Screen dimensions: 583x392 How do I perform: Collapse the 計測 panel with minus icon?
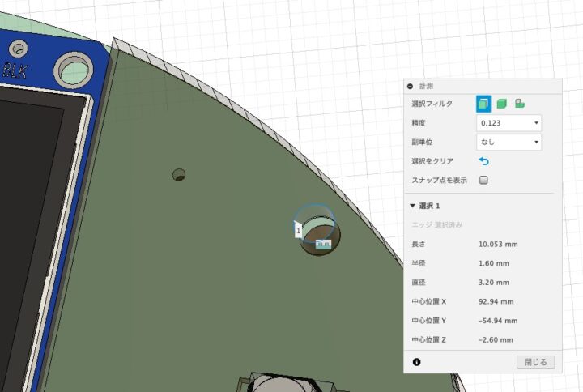coord(411,86)
